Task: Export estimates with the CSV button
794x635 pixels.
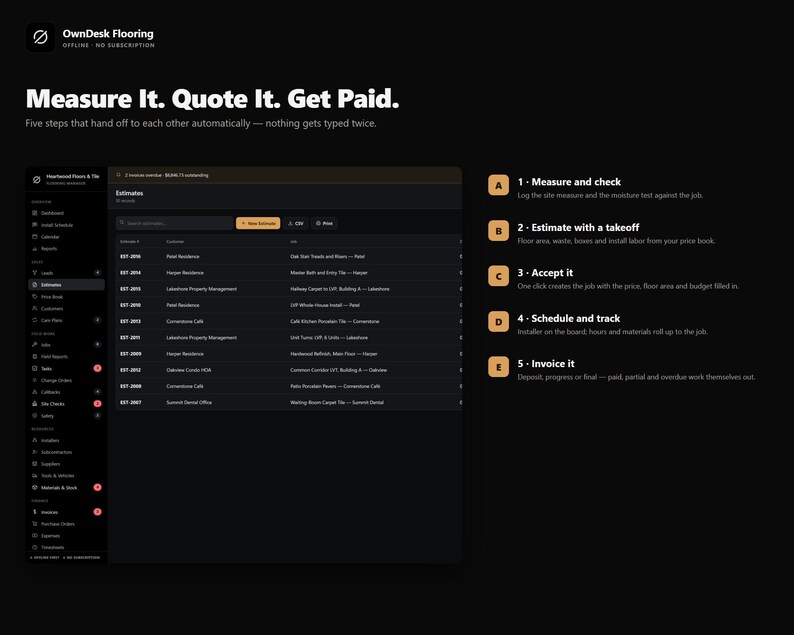Action: 296,223
